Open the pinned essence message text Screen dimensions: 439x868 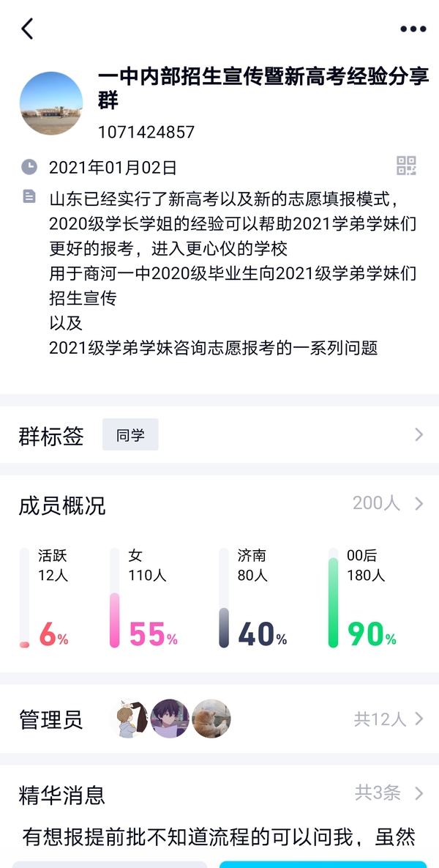[219, 836]
